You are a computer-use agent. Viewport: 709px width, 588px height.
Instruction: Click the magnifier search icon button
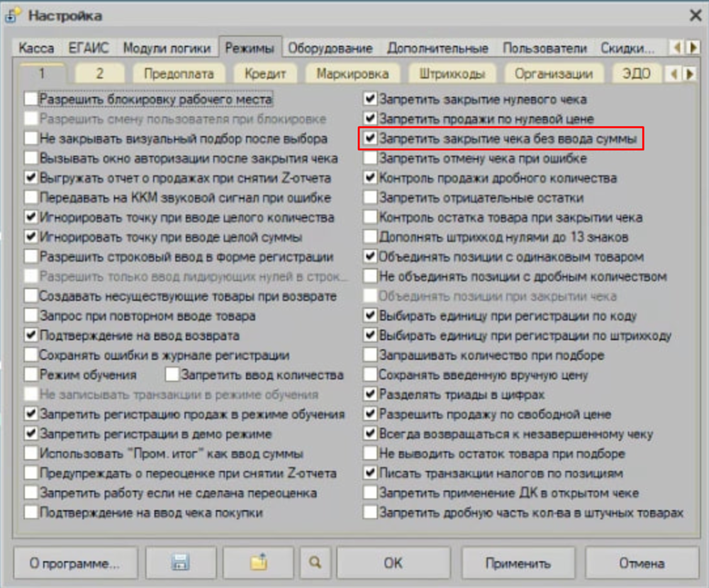pos(315,564)
